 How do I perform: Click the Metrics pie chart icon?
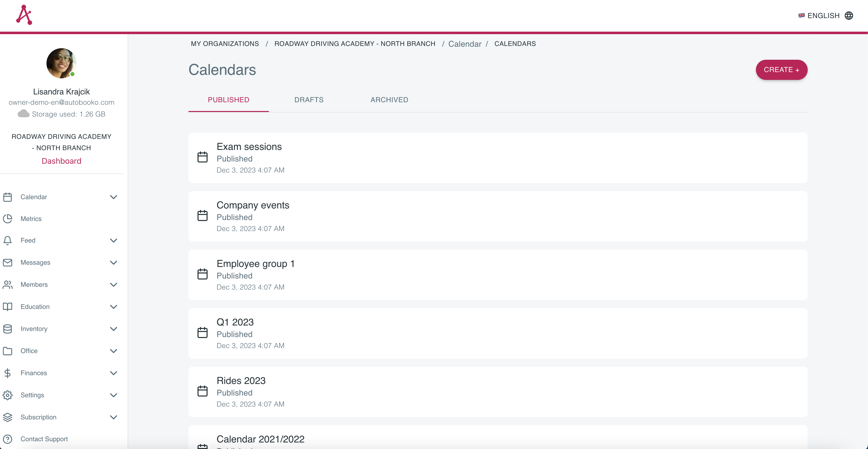[7, 219]
